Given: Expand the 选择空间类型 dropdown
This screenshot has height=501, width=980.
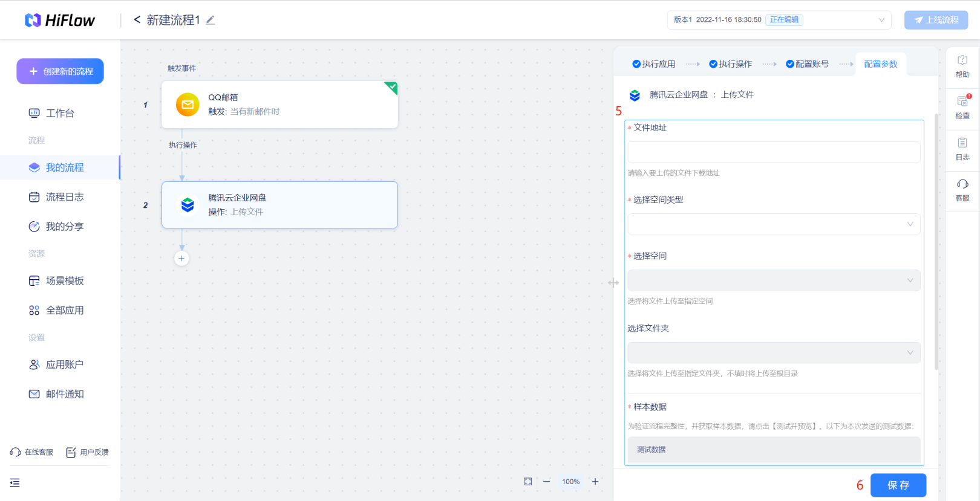Looking at the screenshot, I should tap(774, 224).
